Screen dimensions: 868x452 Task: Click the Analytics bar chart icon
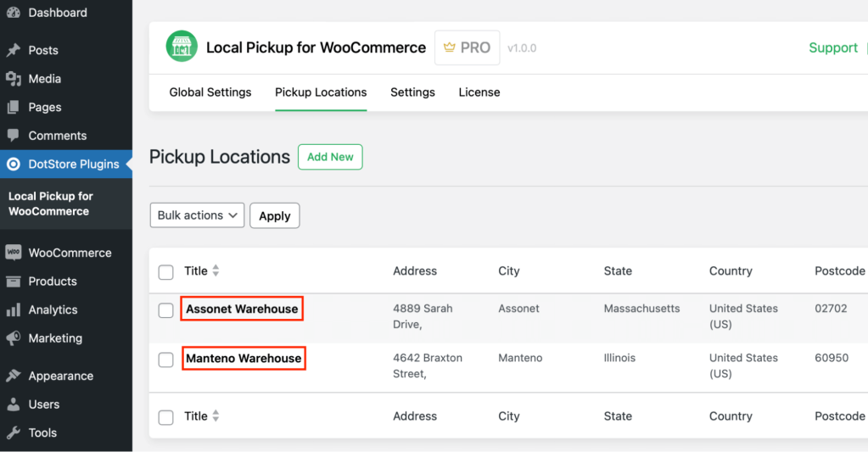pyautogui.click(x=13, y=310)
